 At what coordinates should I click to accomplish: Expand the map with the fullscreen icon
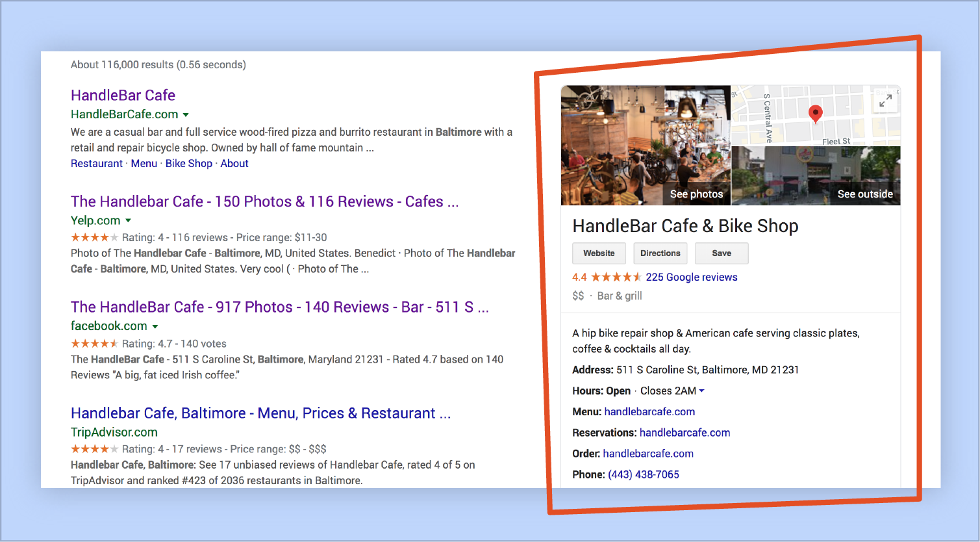coord(885,100)
